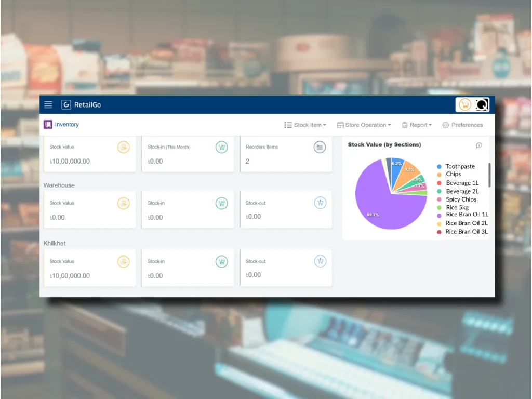Toggle Chips series in chart legend

(453, 175)
